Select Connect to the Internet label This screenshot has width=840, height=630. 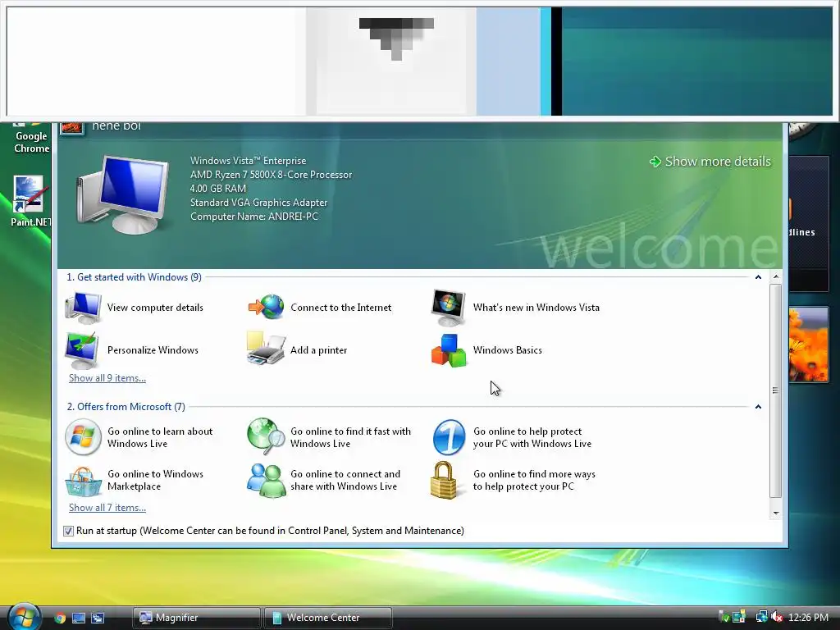point(340,308)
